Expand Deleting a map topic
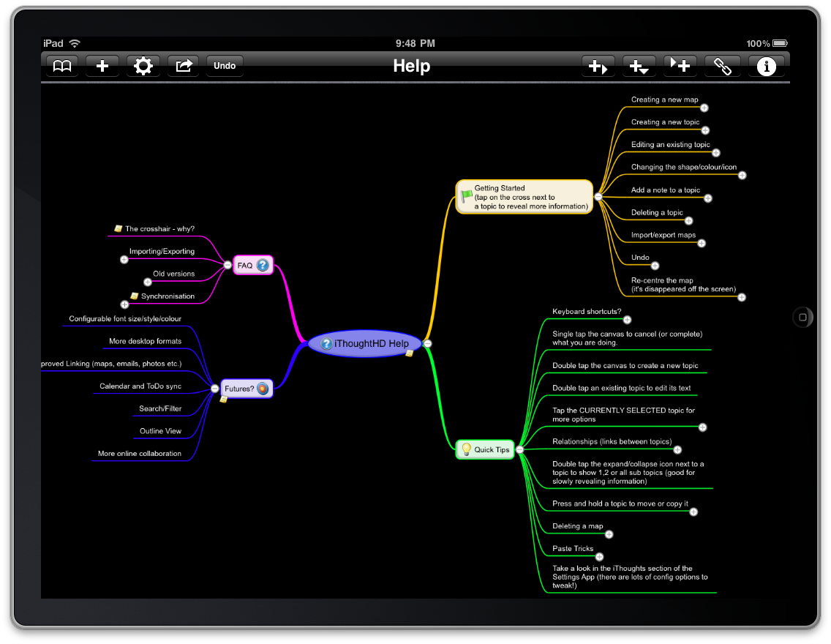Viewport: 831px width, 644px height. [609, 534]
